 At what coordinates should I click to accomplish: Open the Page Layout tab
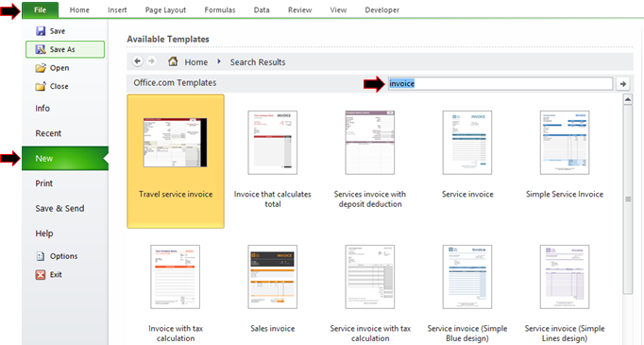click(x=165, y=9)
